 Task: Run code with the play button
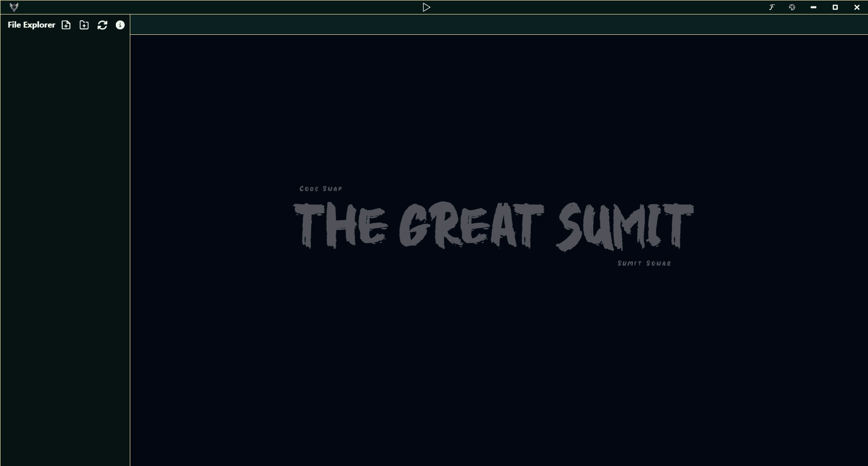point(426,7)
